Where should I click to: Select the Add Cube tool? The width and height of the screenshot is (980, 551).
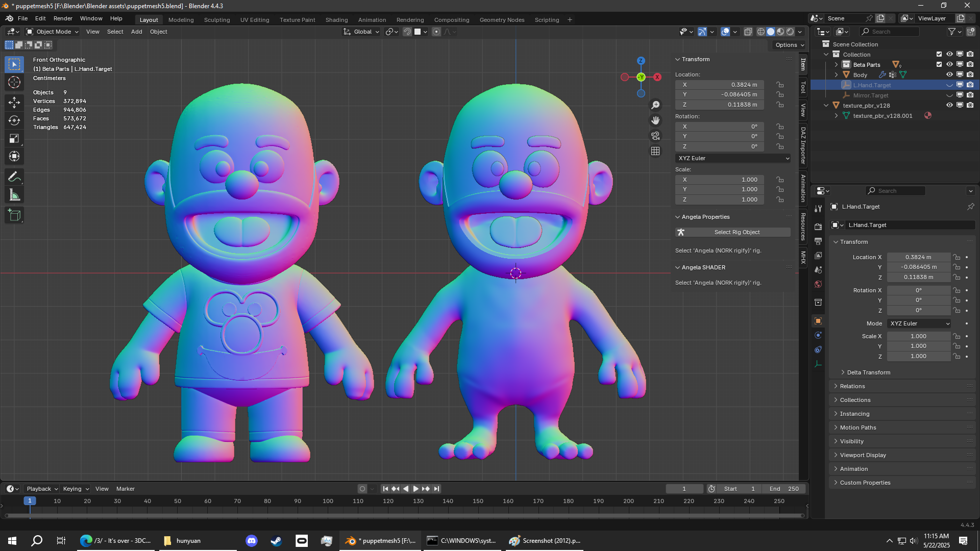pos(14,215)
